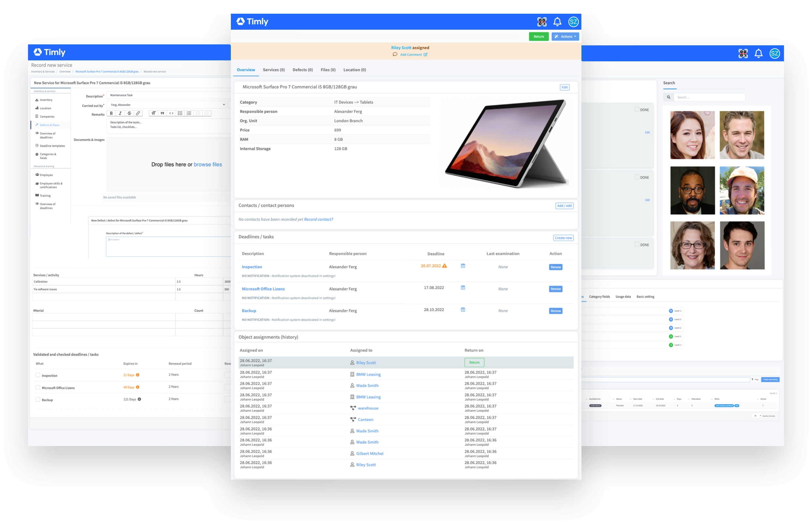The width and height of the screenshot is (812, 524).
Task: Open the SZ user avatar menu
Action: [573, 22]
